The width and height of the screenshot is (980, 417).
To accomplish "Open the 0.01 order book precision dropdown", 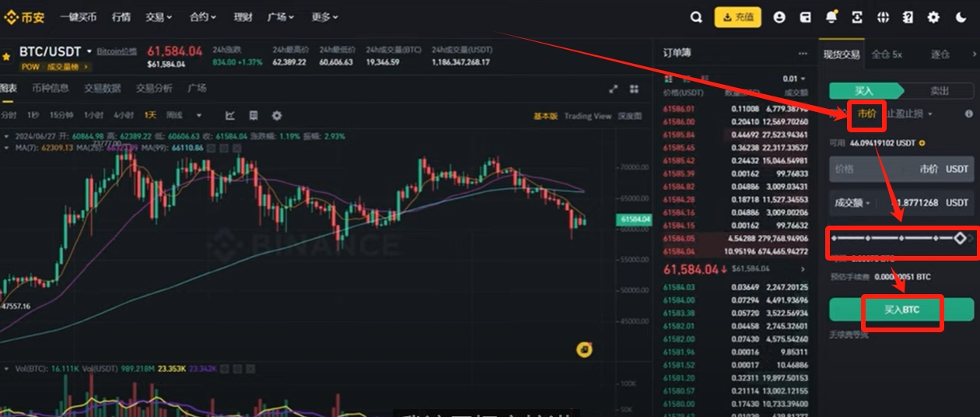I will pos(794,79).
